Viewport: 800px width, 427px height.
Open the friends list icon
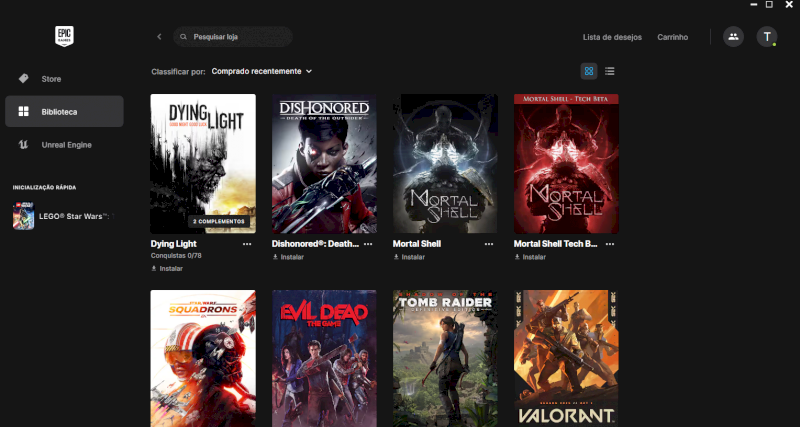coord(733,37)
